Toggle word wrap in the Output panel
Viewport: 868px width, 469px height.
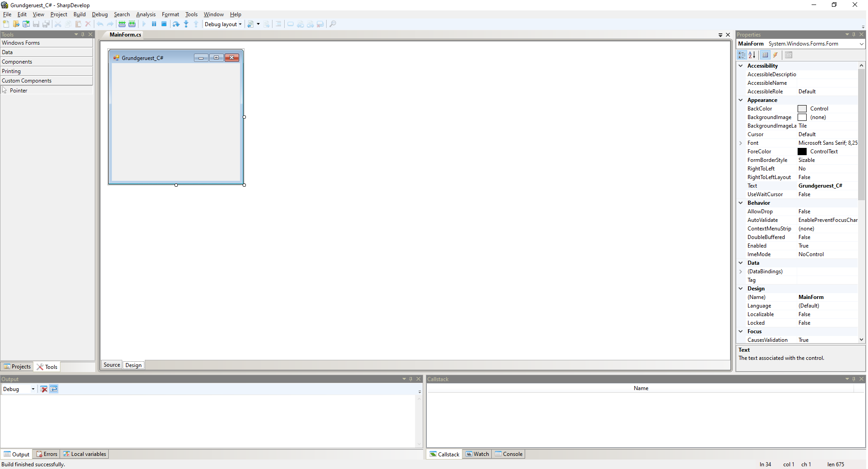tap(54, 389)
